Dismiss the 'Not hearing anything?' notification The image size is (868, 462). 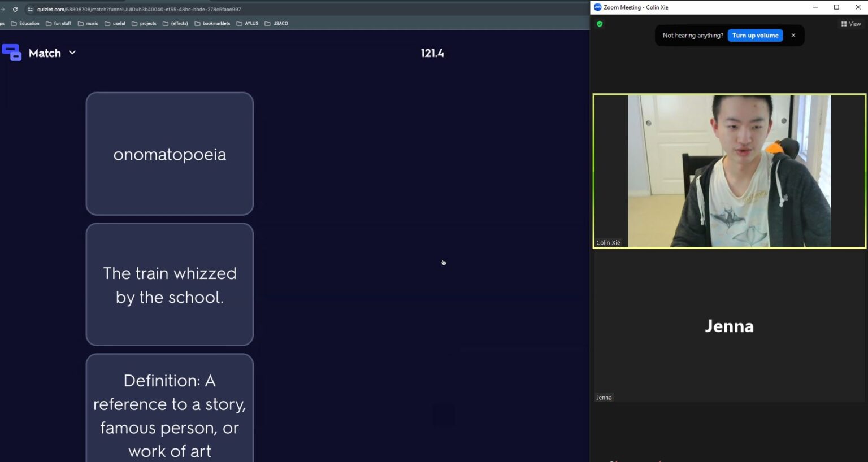click(x=793, y=36)
